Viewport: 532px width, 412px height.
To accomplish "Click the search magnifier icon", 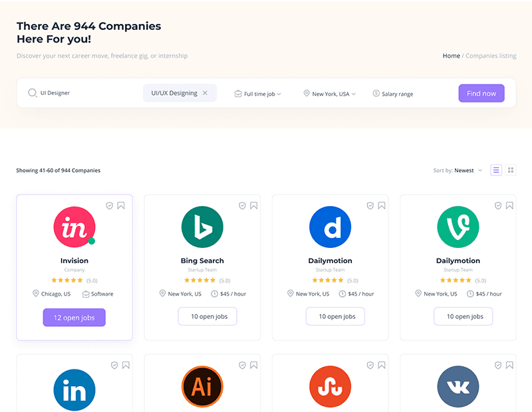I will 32,93.
